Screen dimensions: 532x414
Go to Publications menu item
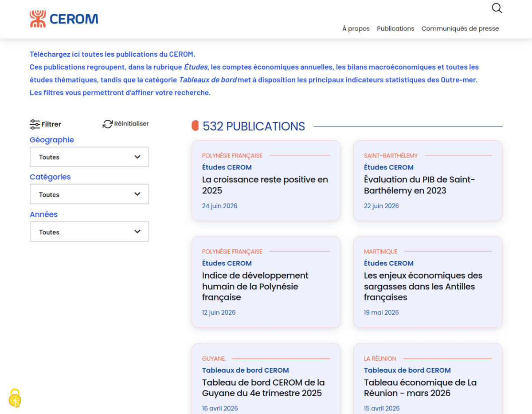(395, 28)
